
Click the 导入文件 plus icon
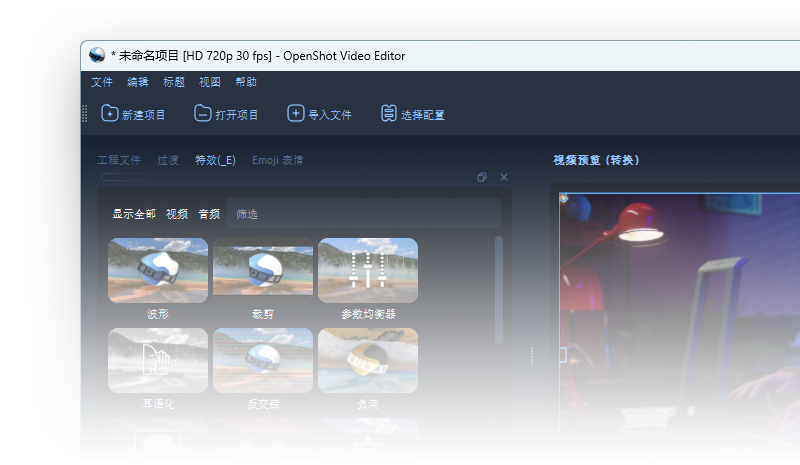[295, 113]
